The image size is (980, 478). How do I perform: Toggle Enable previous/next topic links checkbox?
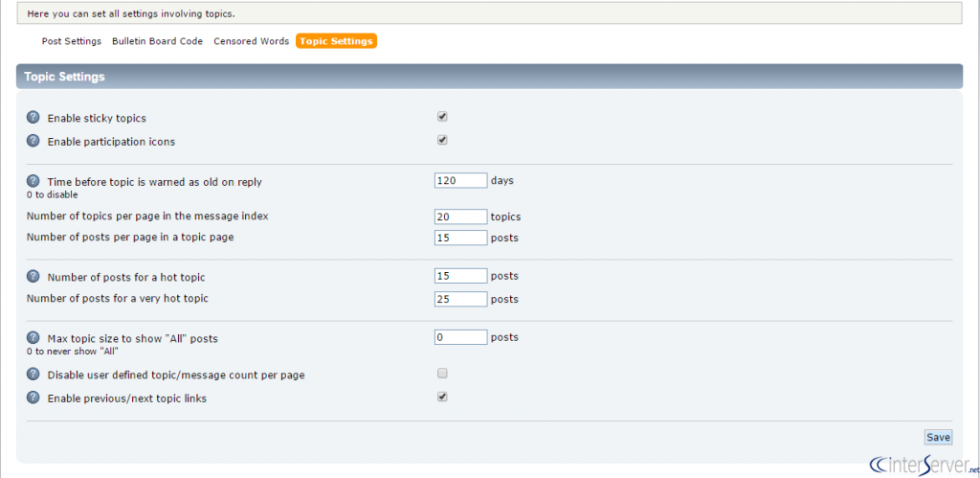[x=442, y=397]
